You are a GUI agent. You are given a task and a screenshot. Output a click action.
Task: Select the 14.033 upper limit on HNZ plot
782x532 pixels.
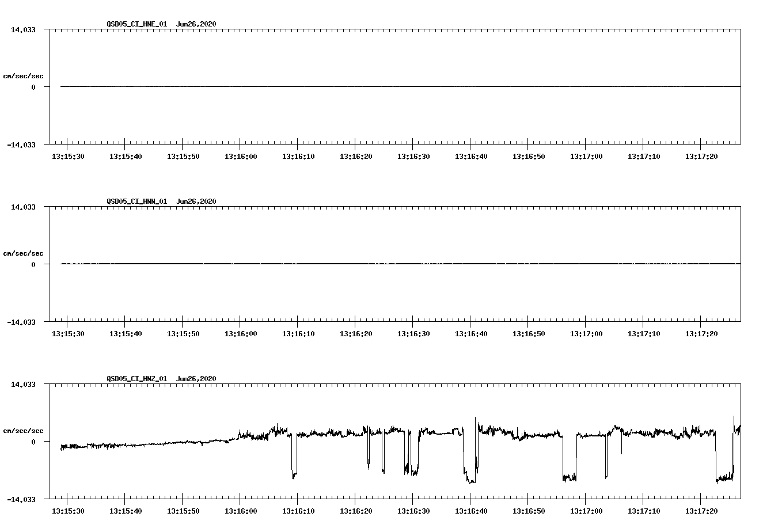[23, 384]
